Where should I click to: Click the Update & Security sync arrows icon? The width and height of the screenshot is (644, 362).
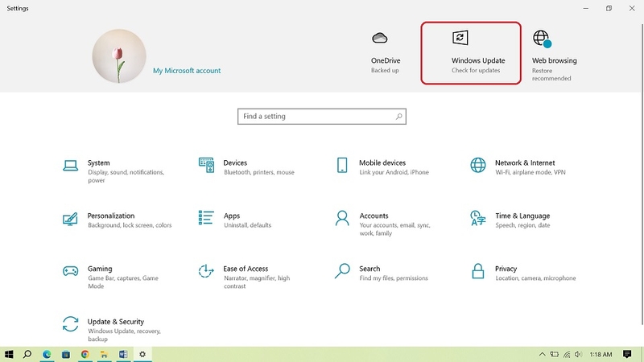[x=70, y=324]
